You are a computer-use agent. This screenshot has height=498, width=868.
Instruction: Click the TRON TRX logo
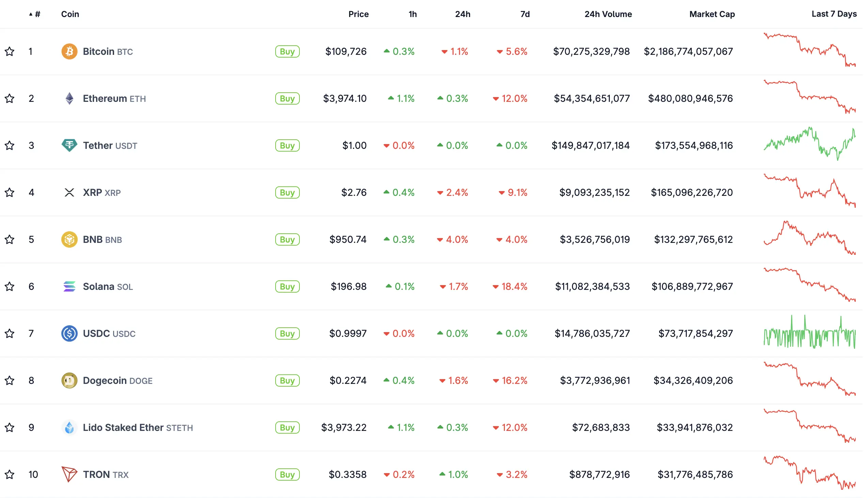click(69, 474)
